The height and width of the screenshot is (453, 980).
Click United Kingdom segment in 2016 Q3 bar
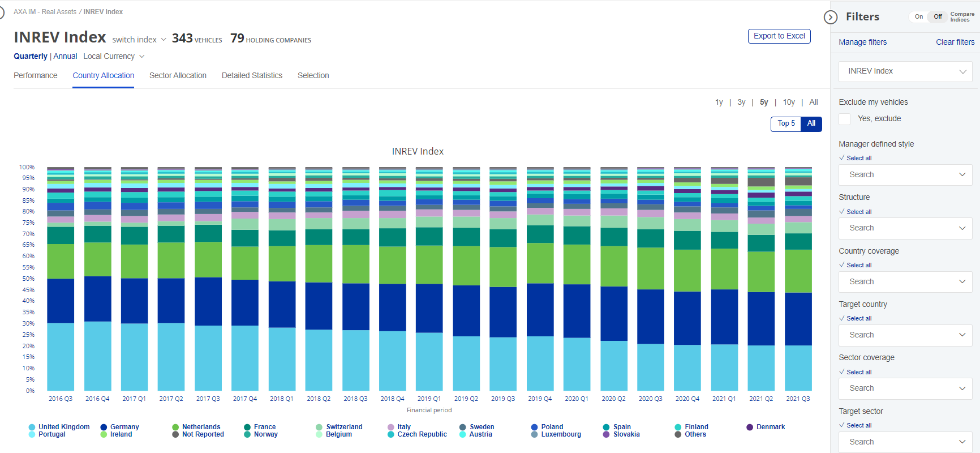61,357
